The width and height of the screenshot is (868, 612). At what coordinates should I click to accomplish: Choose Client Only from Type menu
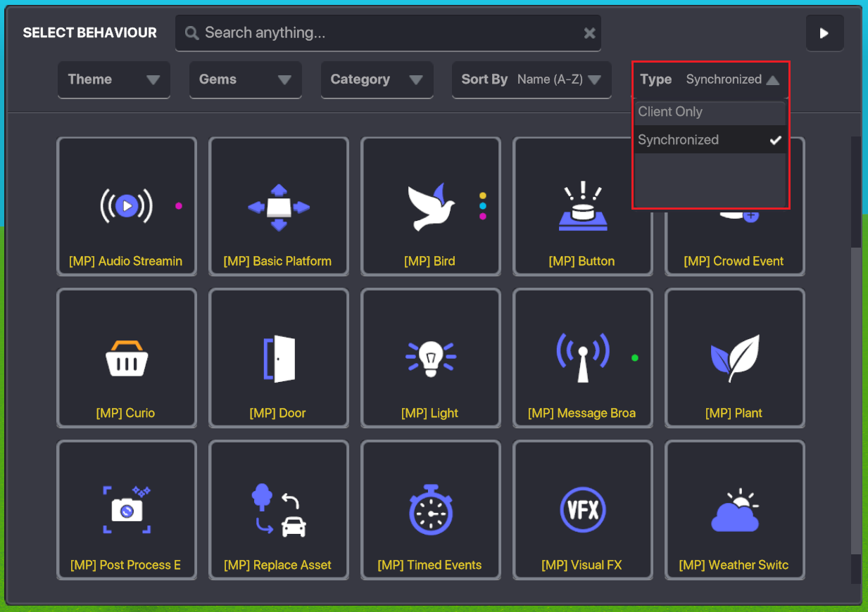(x=709, y=112)
